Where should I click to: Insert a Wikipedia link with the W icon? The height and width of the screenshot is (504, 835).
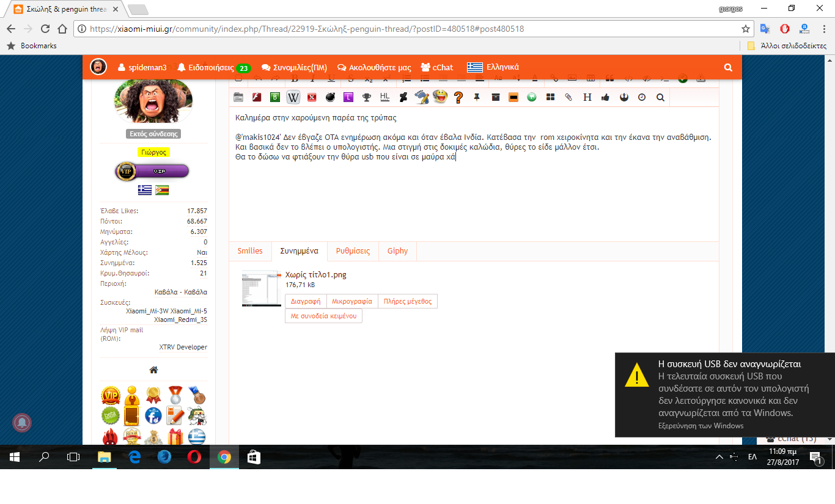click(293, 97)
